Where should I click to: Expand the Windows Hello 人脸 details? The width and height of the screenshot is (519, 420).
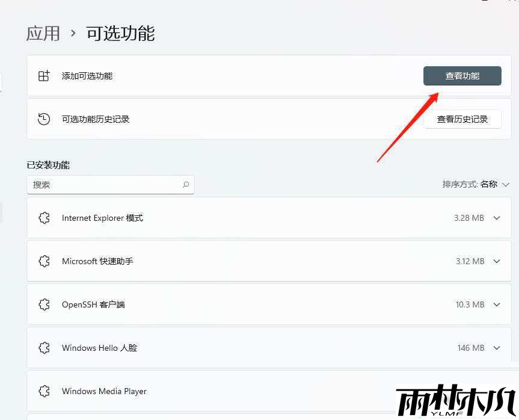click(x=497, y=348)
